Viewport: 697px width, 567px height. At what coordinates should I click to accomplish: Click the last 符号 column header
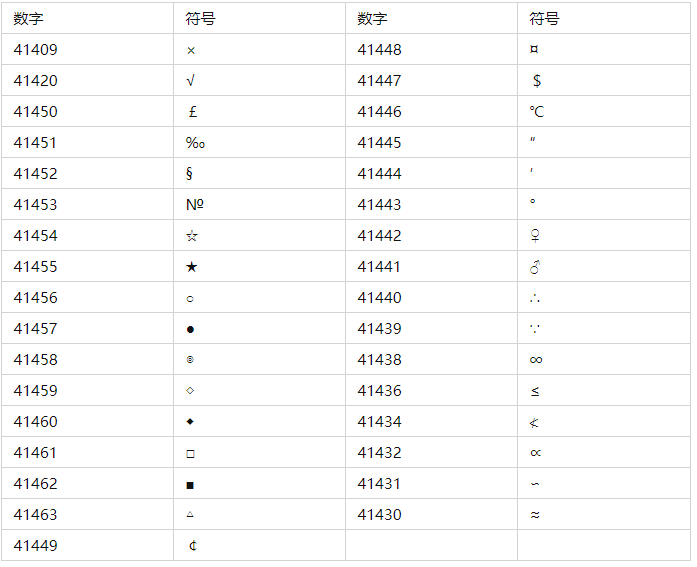click(545, 19)
